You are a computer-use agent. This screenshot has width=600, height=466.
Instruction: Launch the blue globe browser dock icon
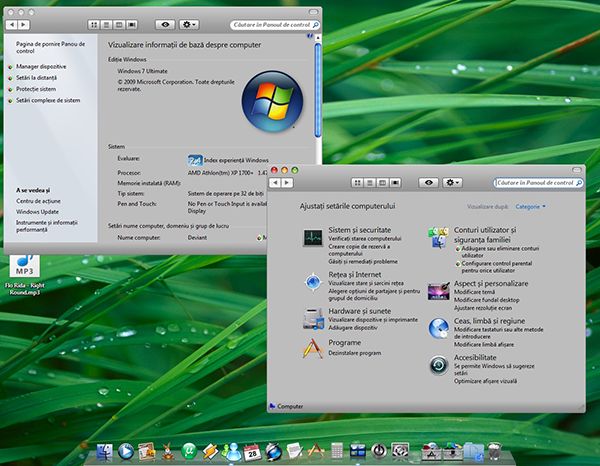pos(274,452)
